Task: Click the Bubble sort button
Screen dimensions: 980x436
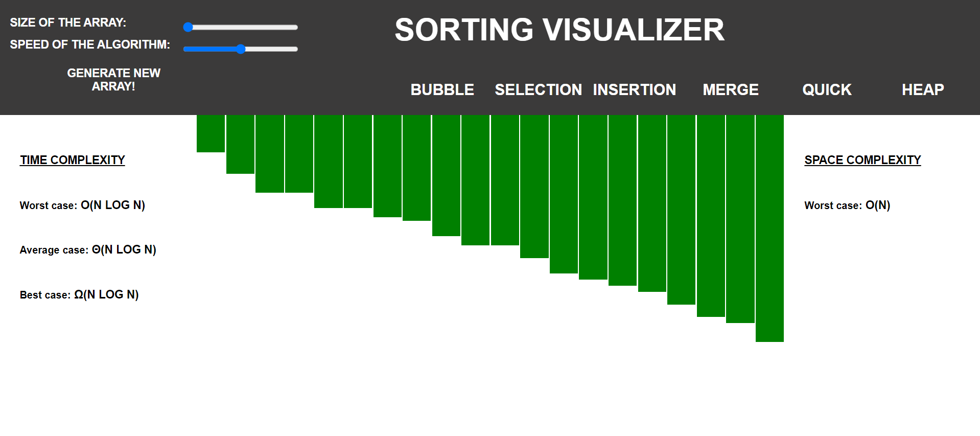Action: tap(442, 89)
